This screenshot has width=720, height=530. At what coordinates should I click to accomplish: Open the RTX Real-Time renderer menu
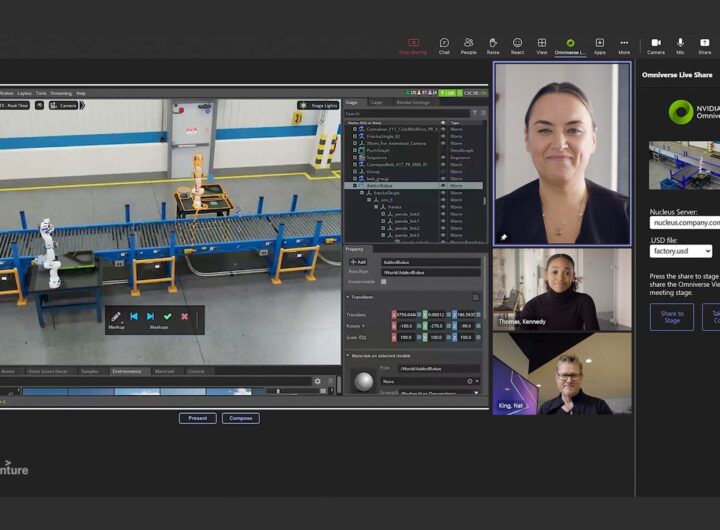(15, 106)
